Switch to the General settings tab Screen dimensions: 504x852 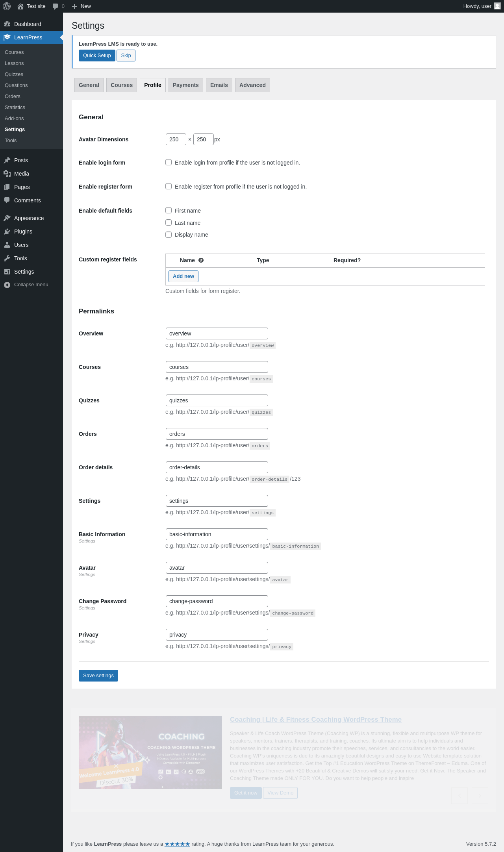coord(89,85)
